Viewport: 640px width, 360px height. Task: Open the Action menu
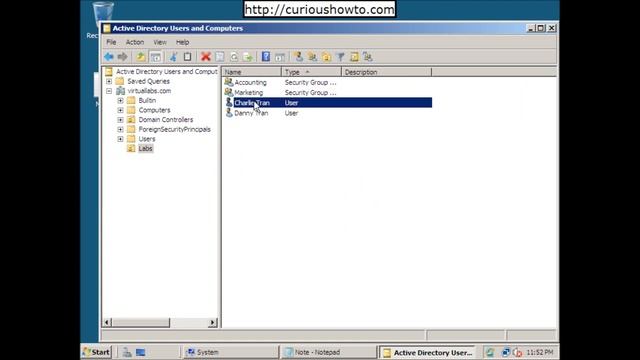[x=135, y=42]
